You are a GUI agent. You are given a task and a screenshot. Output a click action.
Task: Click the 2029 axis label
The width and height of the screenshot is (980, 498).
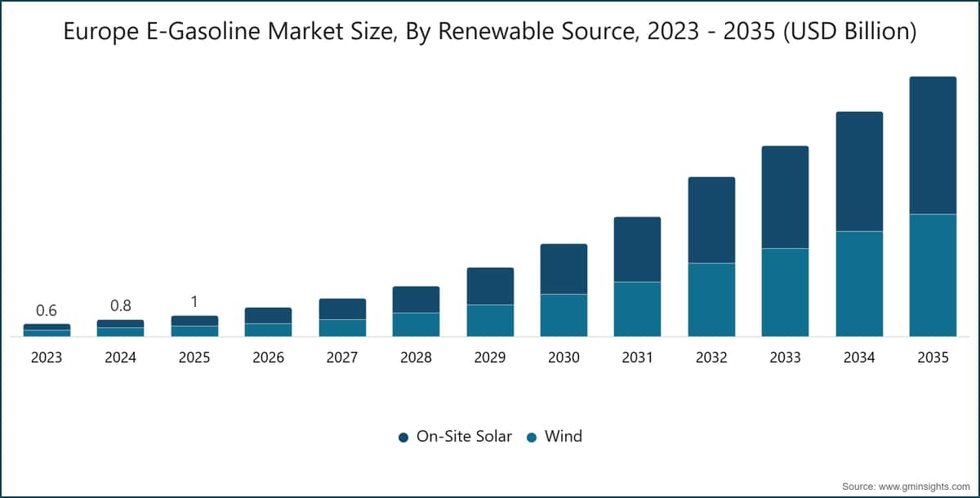click(490, 358)
